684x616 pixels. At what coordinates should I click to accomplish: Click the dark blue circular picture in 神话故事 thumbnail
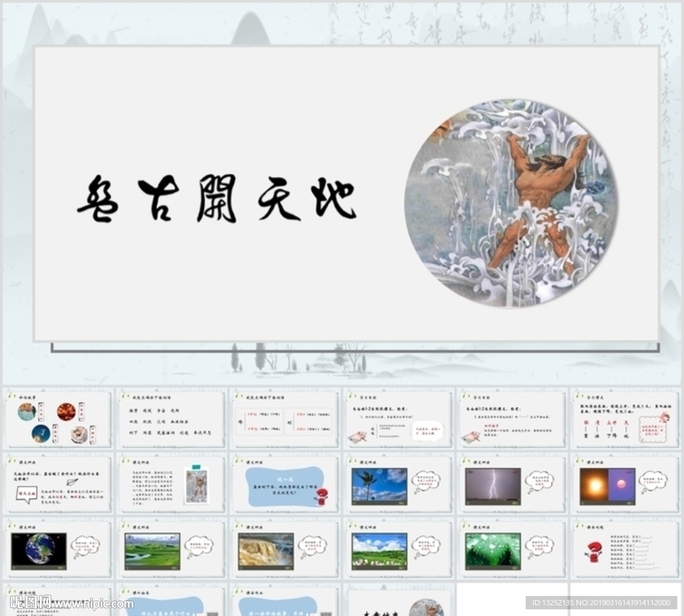point(41,434)
